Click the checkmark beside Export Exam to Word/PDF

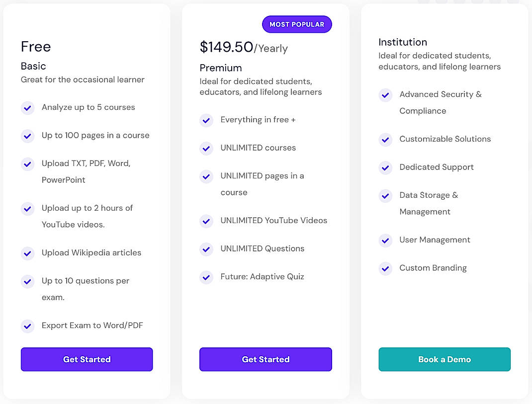27,326
